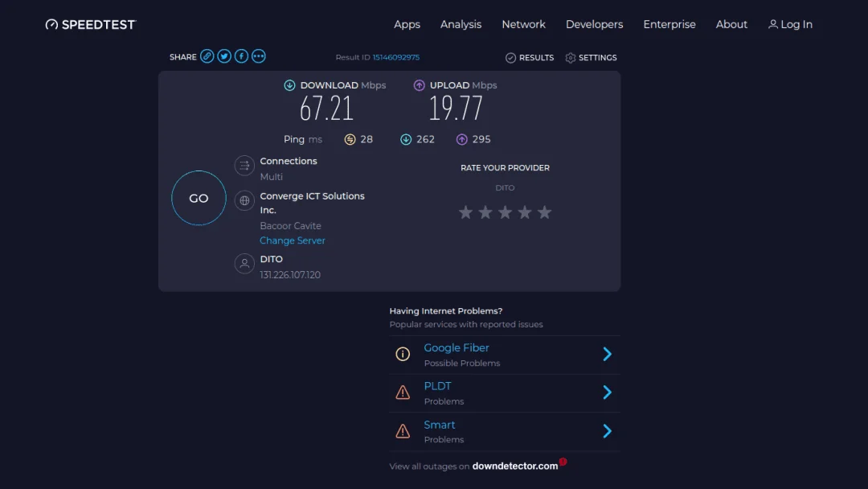The height and width of the screenshot is (489, 868).
Task: Click download speed value 67.21
Action: coord(326,109)
